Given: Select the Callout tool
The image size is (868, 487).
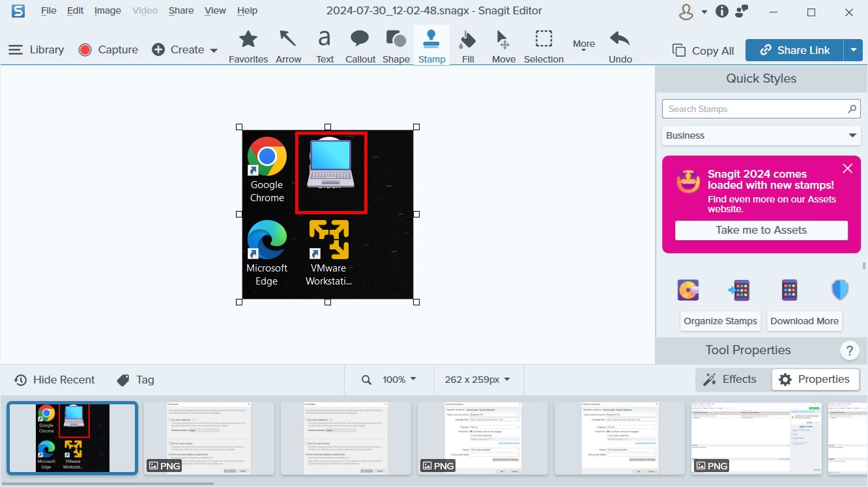Looking at the screenshot, I should 360,46.
